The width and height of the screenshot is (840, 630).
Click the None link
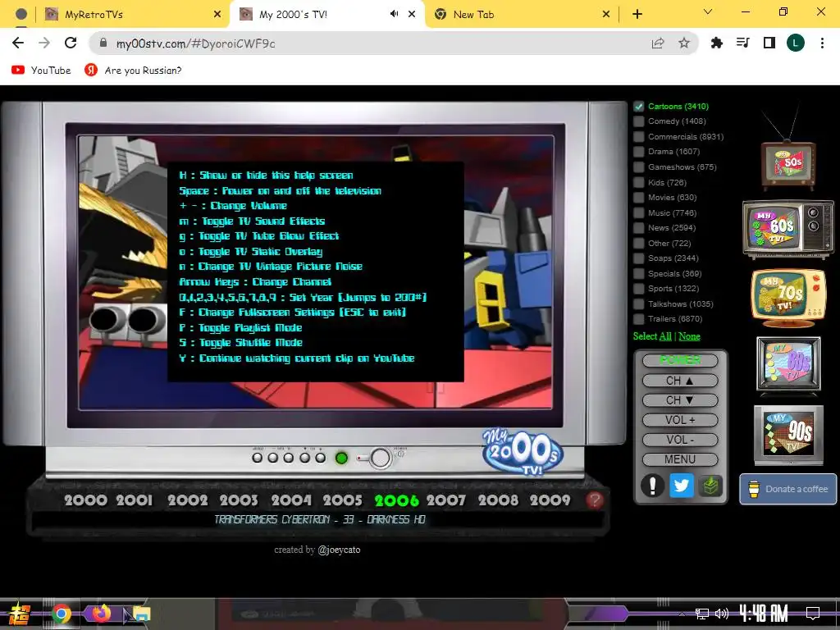(x=689, y=336)
